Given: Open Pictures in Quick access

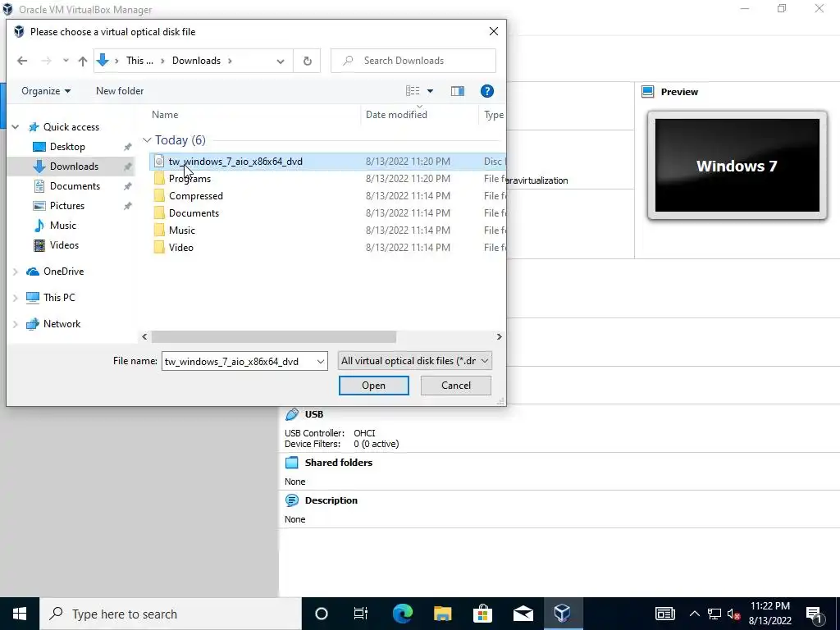Looking at the screenshot, I should 67,206.
